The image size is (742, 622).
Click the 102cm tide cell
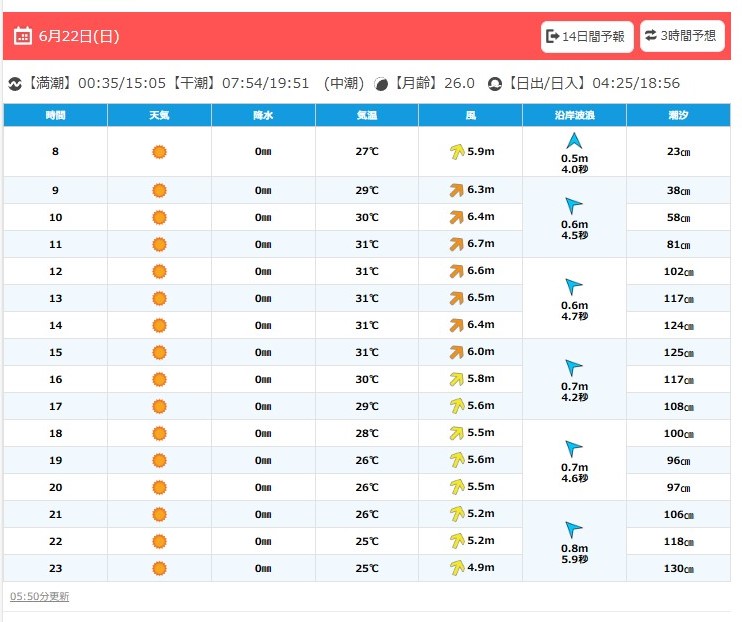(678, 271)
